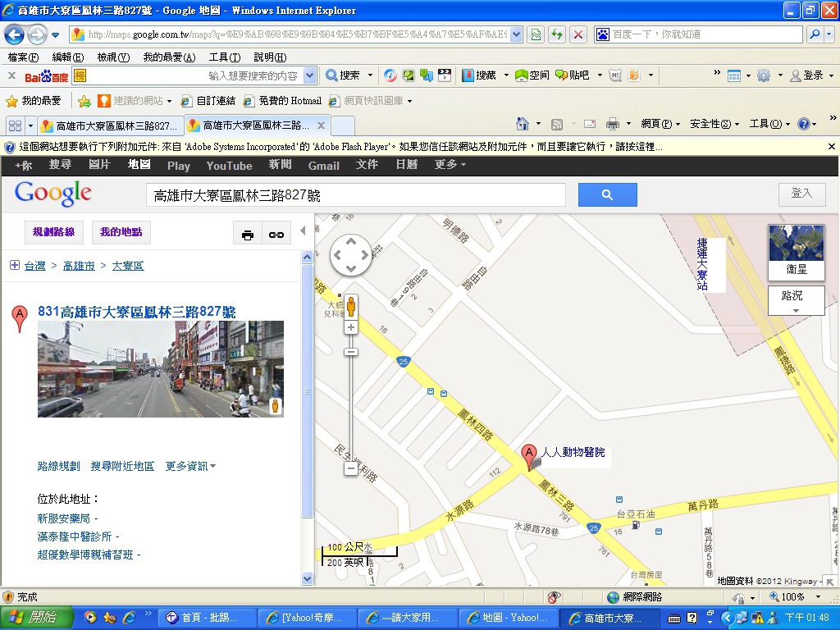Screen dimensions: 840x630
Task: Click the map zoom out minus button
Action: coord(351,468)
